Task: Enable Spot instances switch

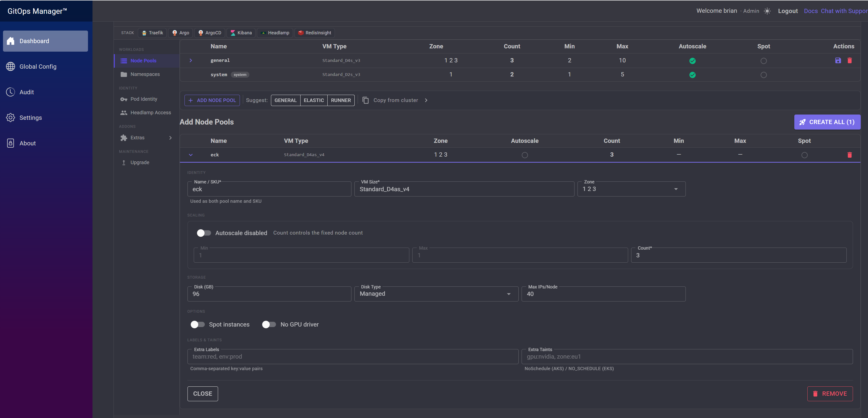Action: [x=198, y=324]
